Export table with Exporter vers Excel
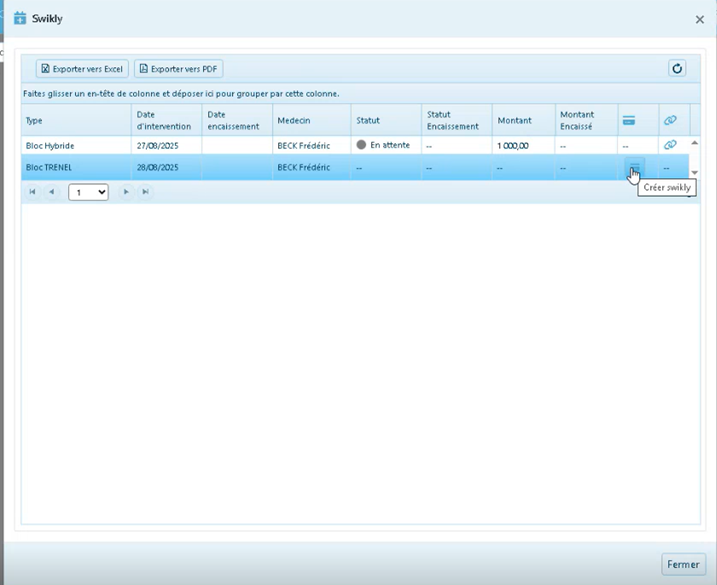 pos(82,69)
